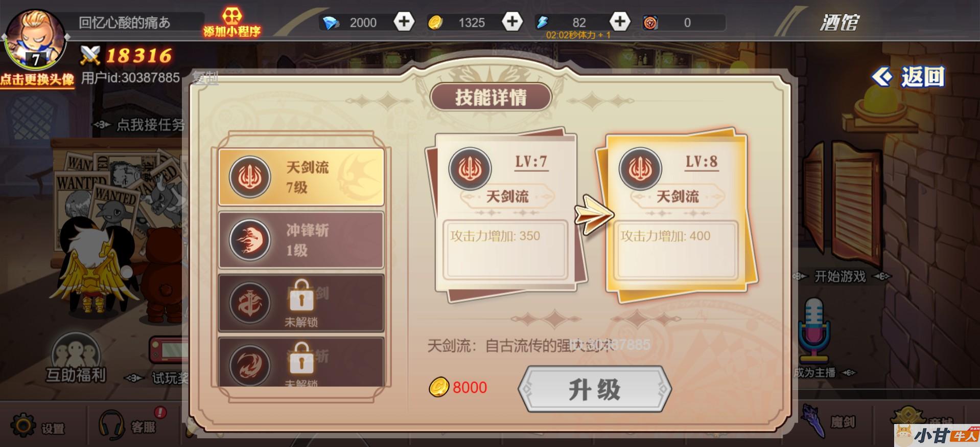The image size is (980, 447).
Task: Click the add mini-program icon
Action: click(x=232, y=23)
